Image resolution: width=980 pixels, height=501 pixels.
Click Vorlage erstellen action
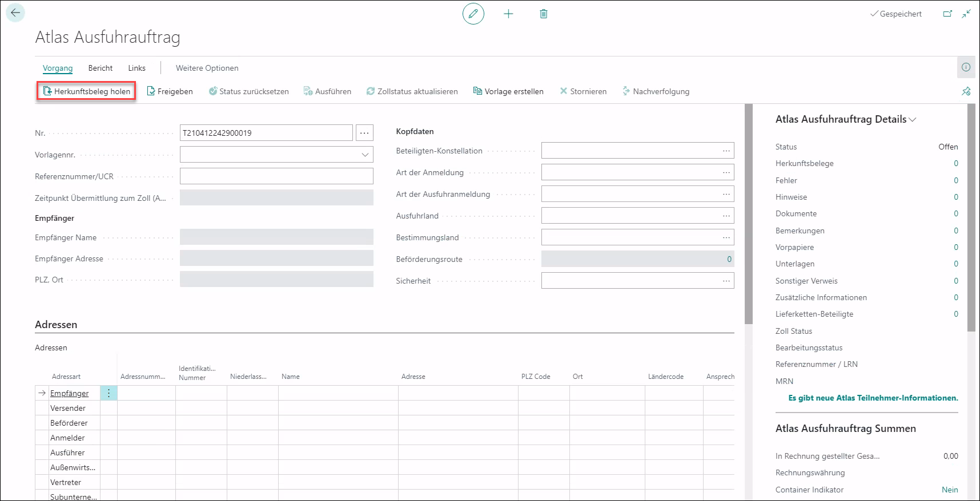pos(508,91)
